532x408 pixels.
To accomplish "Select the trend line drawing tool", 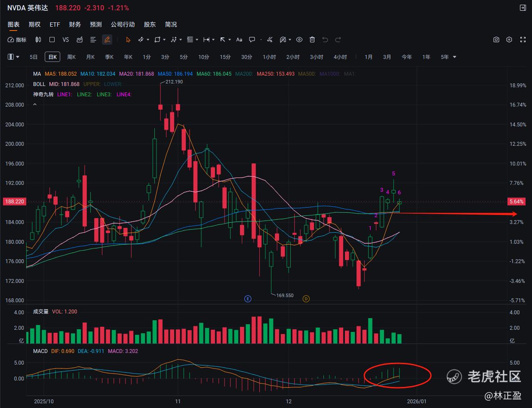I will [141, 40].
